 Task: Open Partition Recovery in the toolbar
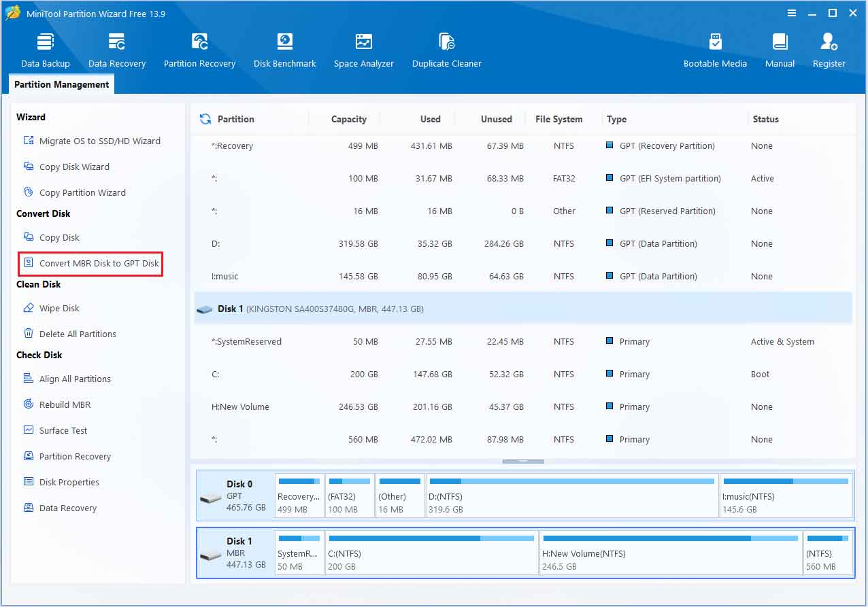click(199, 50)
